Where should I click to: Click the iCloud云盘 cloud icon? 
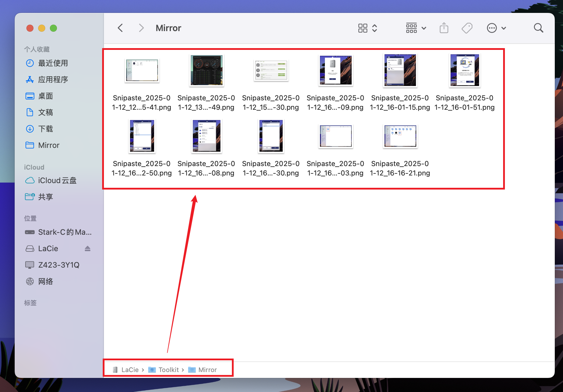30,180
